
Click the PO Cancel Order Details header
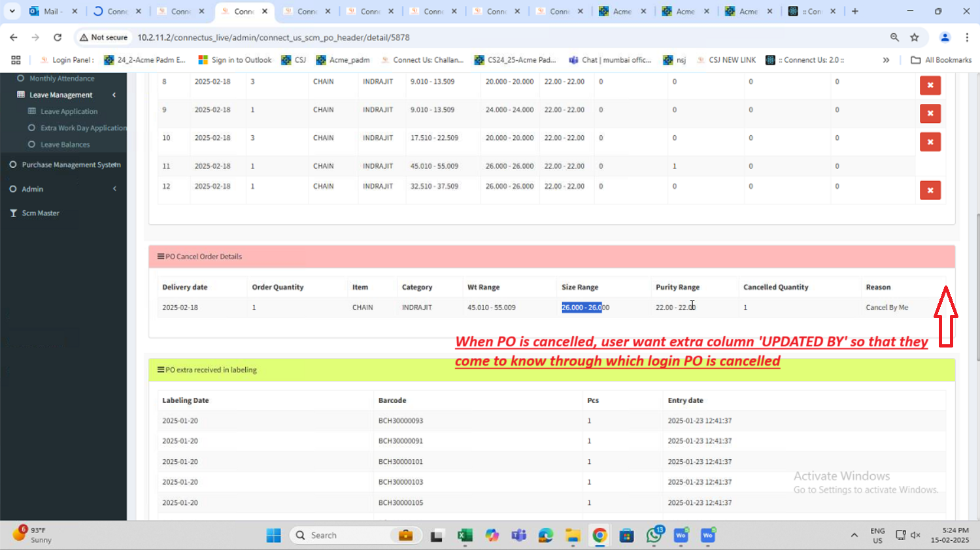click(551, 257)
